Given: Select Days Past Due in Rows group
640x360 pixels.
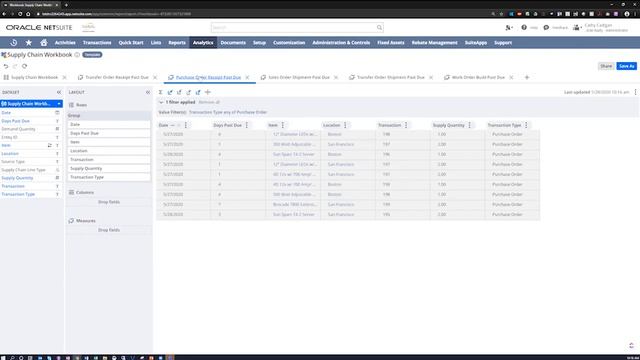Looking at the screenshot, I should click(x=109, y=133).
